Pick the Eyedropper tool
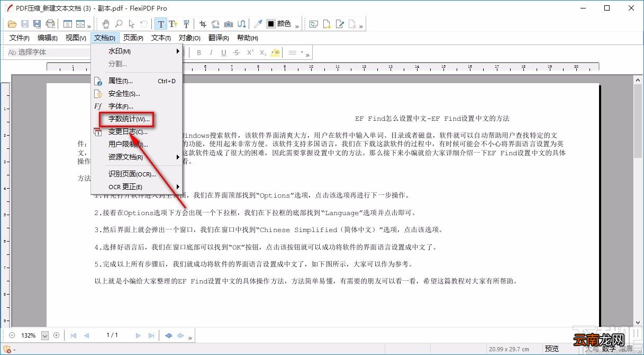The width and height of the screenshot is (644, 355). click(x=258, y=24)
